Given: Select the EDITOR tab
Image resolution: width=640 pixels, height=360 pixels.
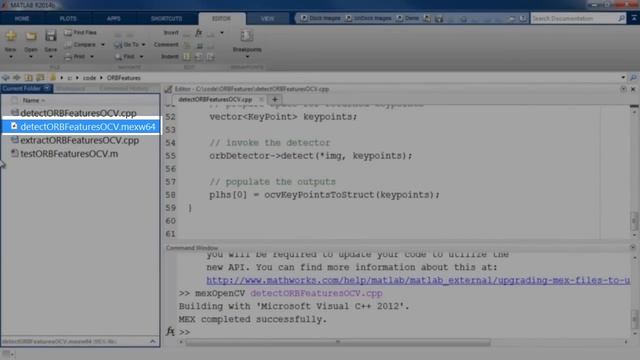Looking at the screenshot, I should click(222, 18).
